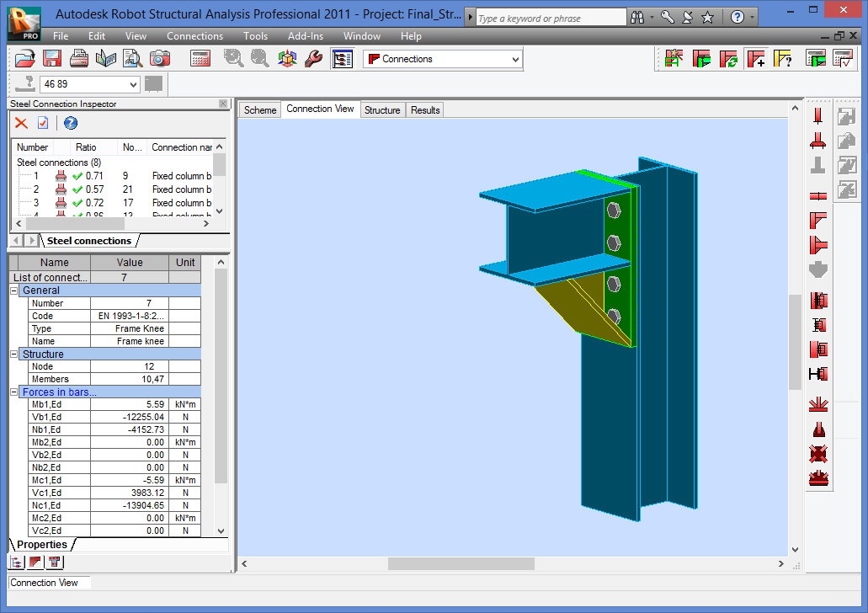Open the wrench tool in the toolbar
The height and width of the screenshot is (613, 868).
tap(314, 59)
